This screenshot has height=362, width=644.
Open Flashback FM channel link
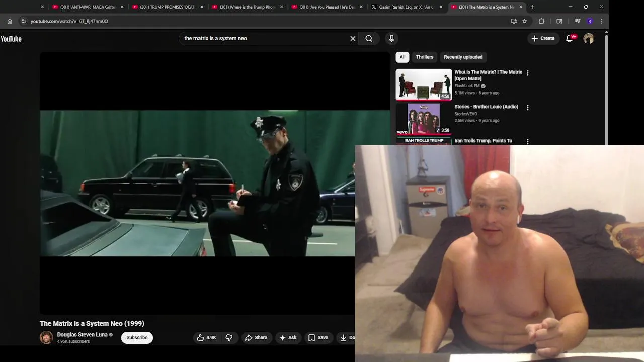pos(467,86)
